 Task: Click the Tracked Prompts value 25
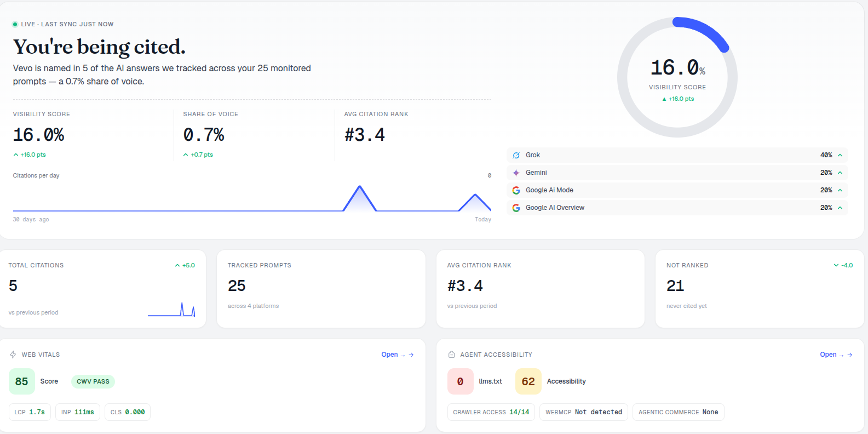pos(237,286)
